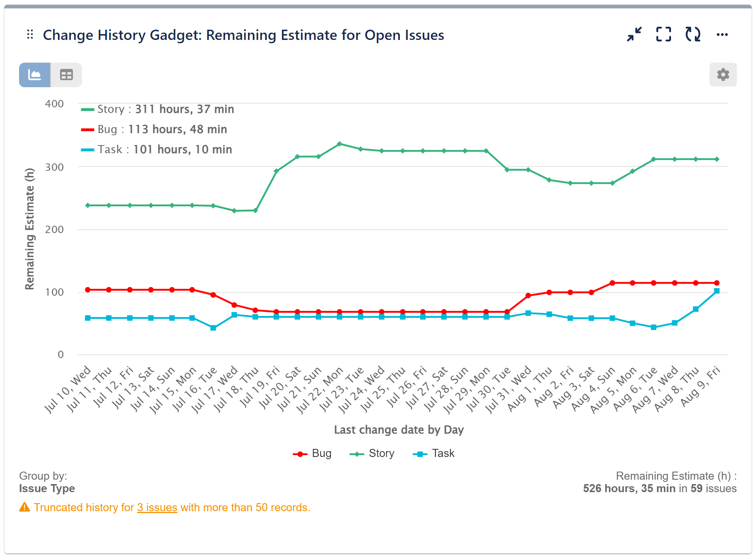This screenshot has height=557, width=756.
Task: Expand the gadget to fullscreen
Action: pyautogui.click(x=663, y=35)
